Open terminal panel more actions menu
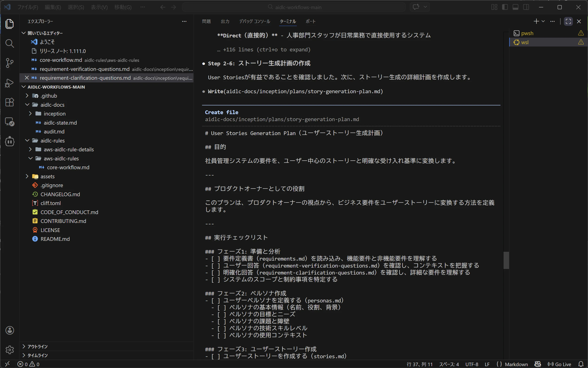The image size is (588, 368). click(x=552, y=21)
